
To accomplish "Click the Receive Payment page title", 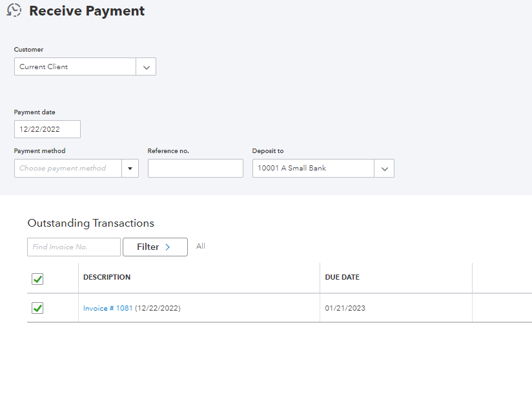I will pyautogui.click(x=87, y=11).
